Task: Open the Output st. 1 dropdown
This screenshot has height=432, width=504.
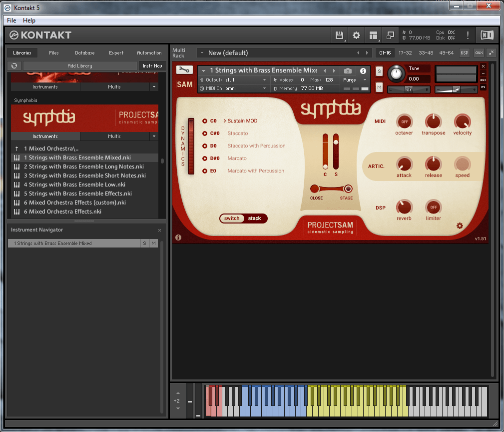Action: (233, 80)
